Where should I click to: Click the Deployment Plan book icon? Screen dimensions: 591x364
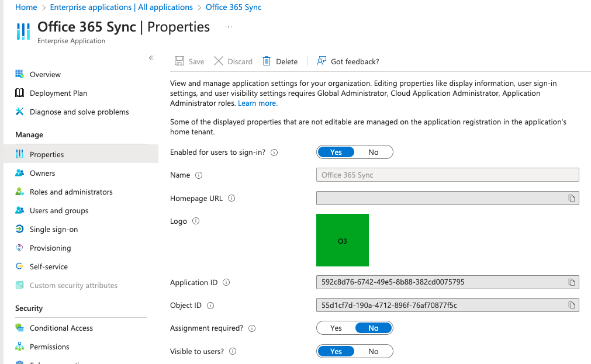pyautogui.click(x=20, y=93)
